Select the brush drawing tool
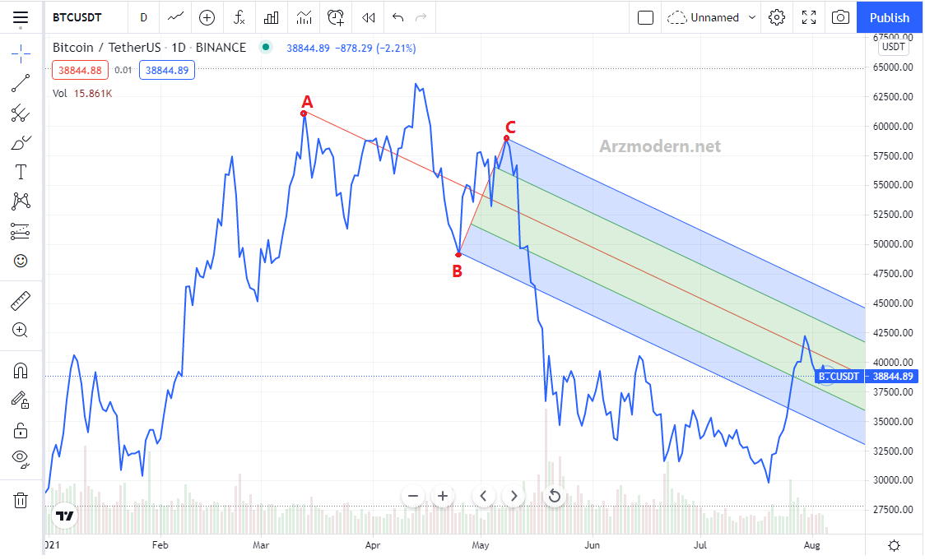 click(x=21, y=142)
